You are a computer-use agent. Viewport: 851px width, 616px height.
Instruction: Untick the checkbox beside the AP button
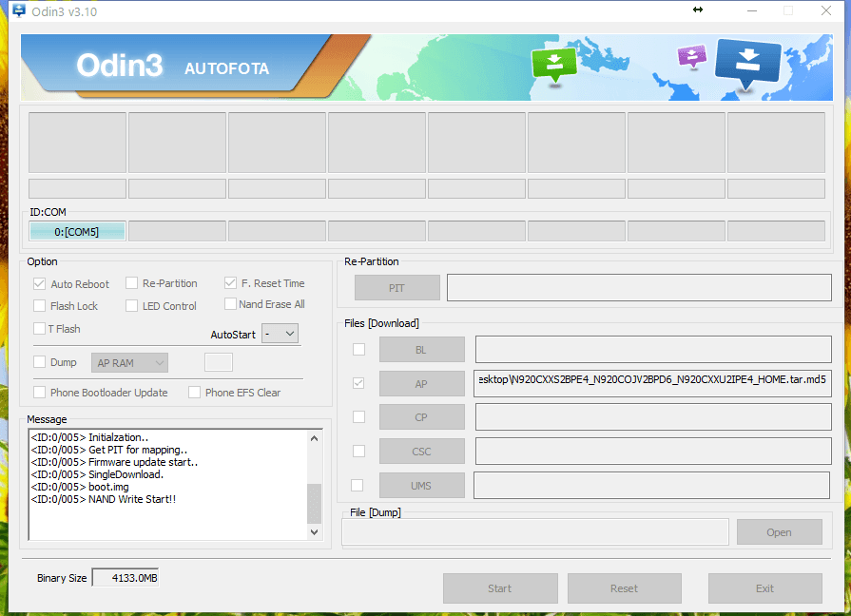(358, 383)
